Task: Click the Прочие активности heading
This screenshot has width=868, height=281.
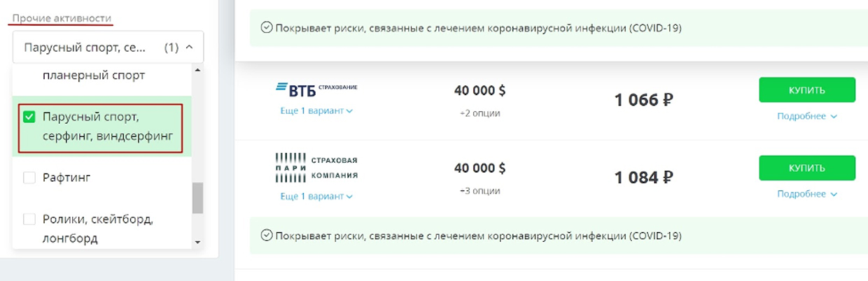Action: pyautogui.click(x=62, y=17)
